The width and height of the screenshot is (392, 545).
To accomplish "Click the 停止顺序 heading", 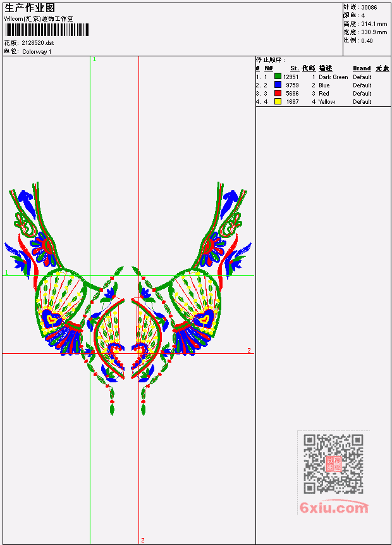I will tap(271, 60).
